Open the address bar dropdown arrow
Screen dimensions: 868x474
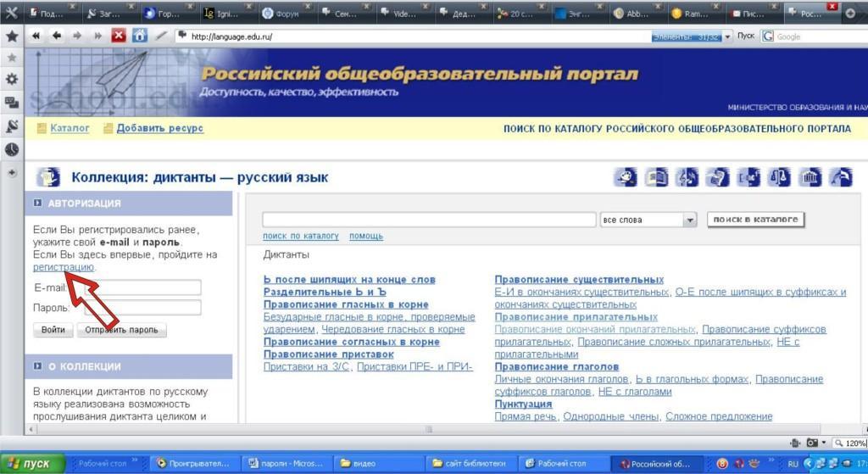click(x=727, y=36)
